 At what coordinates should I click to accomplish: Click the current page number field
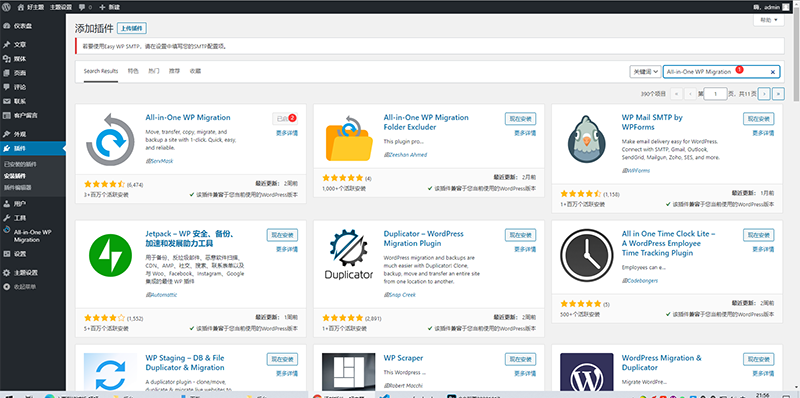[x=715, y=94]
